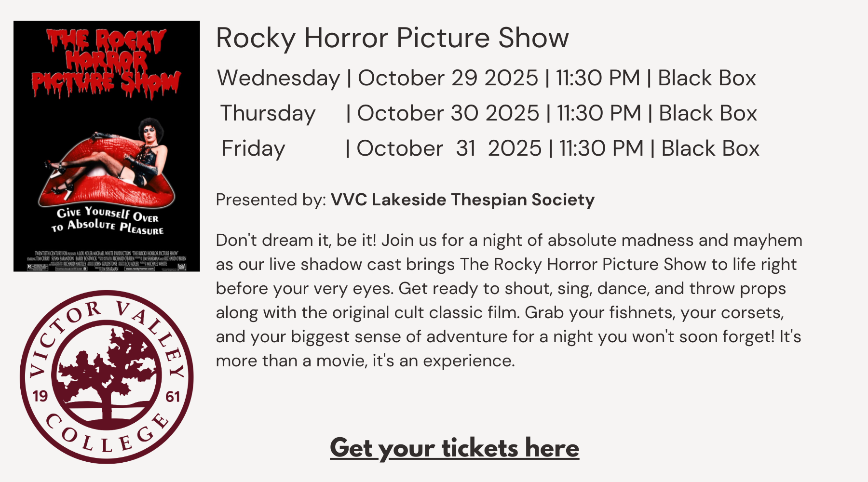Click the word Friday in the schedule
Screen dimensions: 868x482
253,148
